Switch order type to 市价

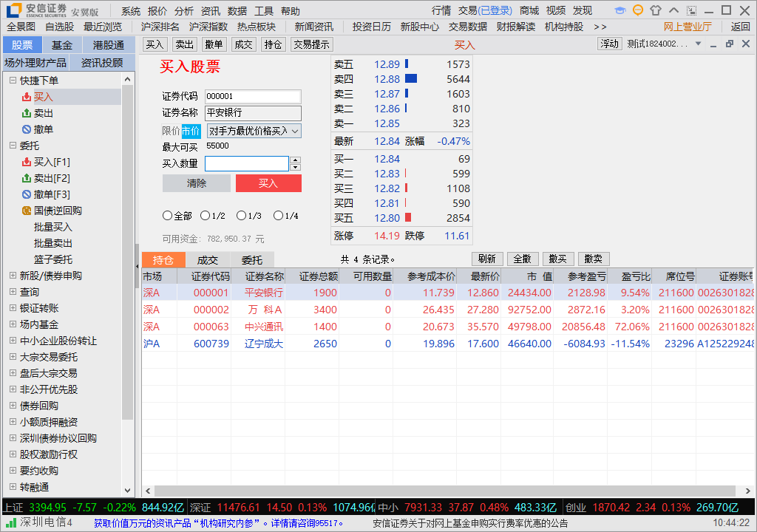click(191, 131)
